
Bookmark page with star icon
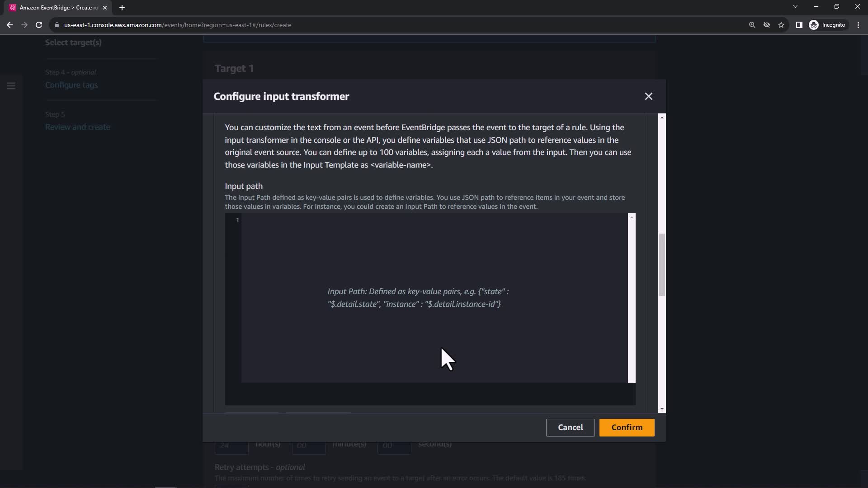(781, 25)
